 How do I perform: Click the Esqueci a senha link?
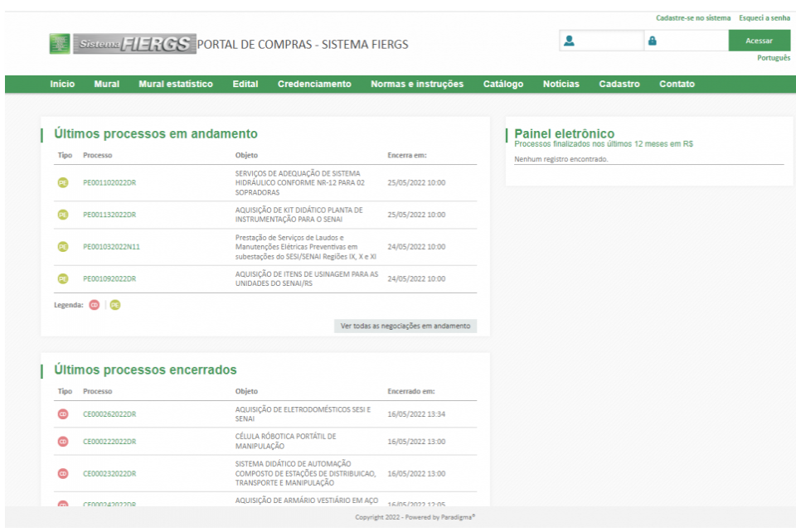tap(764, 17)
